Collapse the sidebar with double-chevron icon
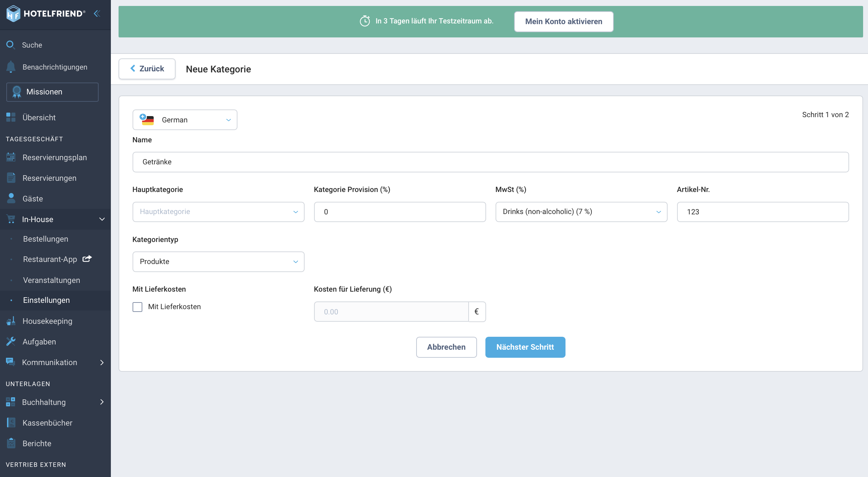 (x=97, y=14)
